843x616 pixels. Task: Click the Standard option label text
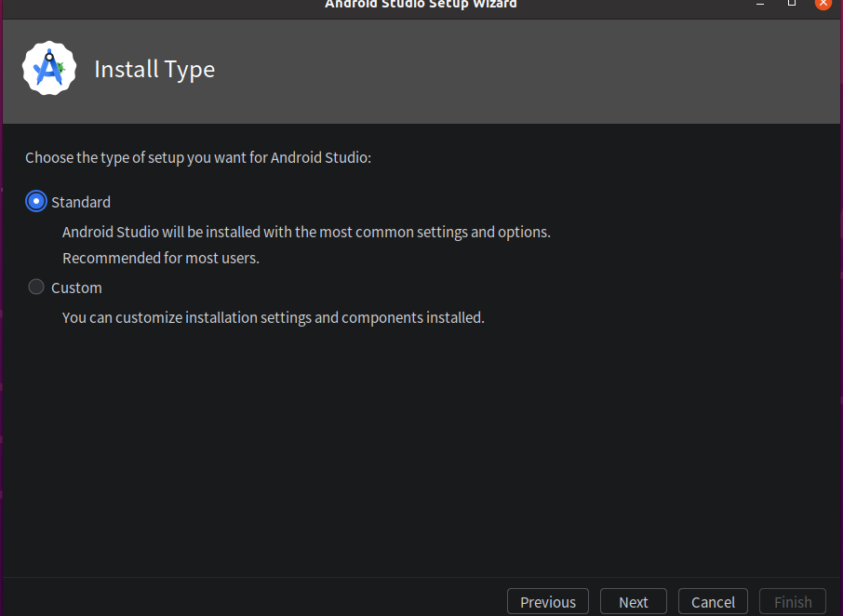(x=81, y=202)
